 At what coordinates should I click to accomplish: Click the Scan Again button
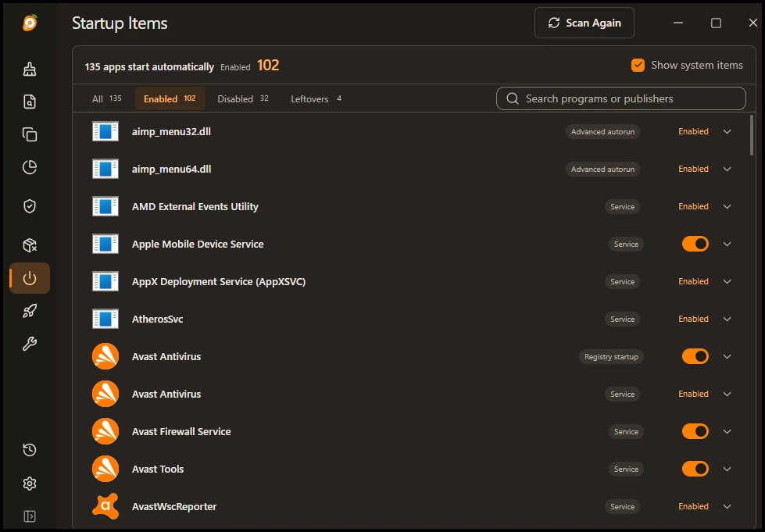[x=584, y=23]
